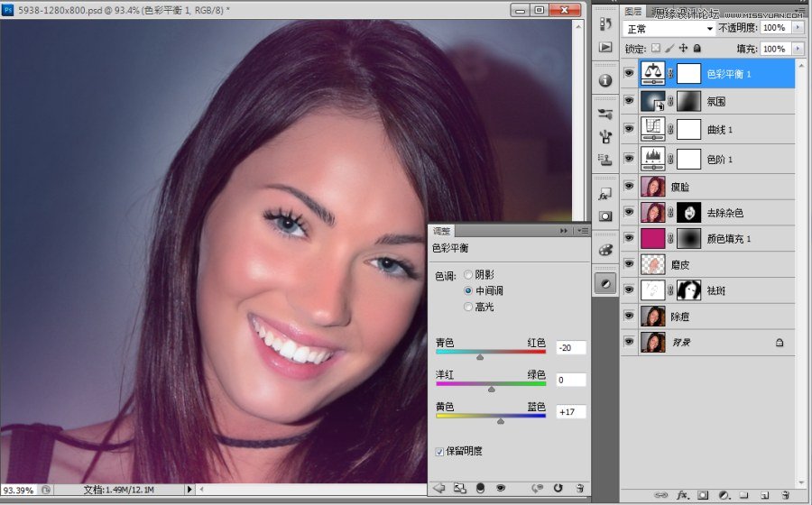
Task: Open the 不透明度 opacity slider arrow
Action: 798,27
